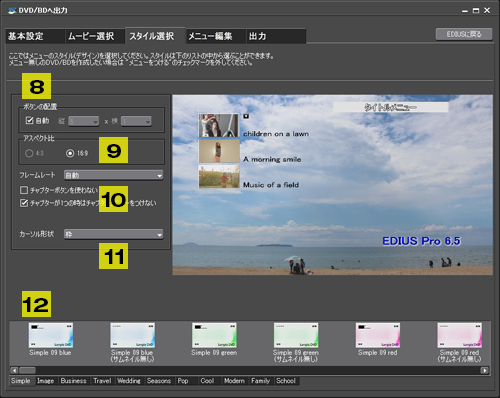The height and width of the screenshot is (398, 500).
Task: Toggle the チャプターが1つの時 checkbox
Action: (x=24, y=203)
